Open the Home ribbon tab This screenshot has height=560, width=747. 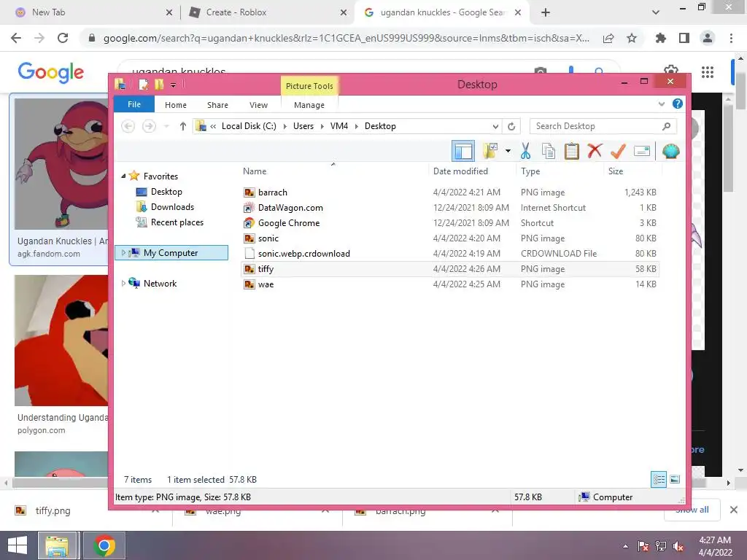pyautogui.click(x=175, y=105)
